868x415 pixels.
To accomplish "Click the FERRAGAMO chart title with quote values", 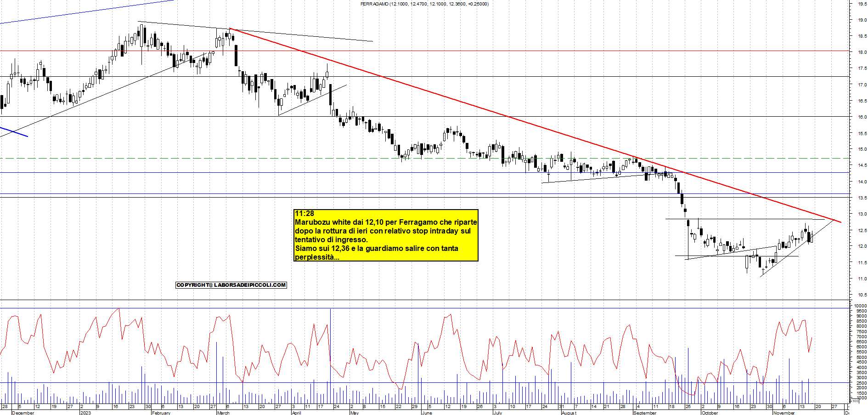I will [425, 4].
